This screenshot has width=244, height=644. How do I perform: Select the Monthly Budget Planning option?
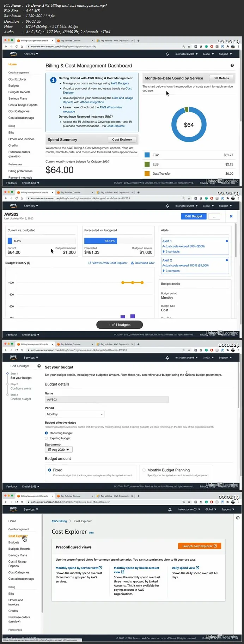(144, 470)
